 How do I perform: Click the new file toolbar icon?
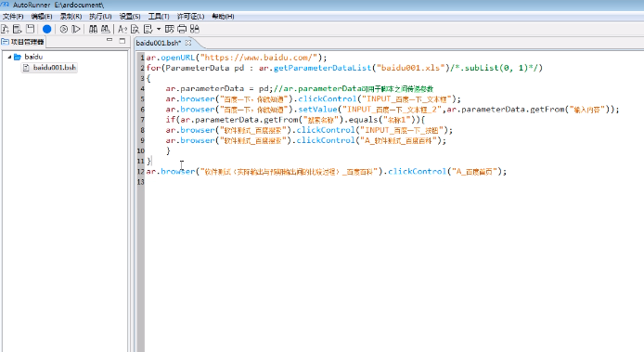5,29
